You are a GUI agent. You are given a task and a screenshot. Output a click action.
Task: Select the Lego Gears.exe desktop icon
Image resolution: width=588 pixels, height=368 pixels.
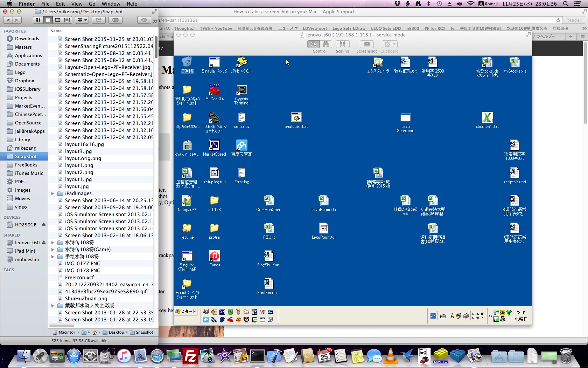coord(405,122)
